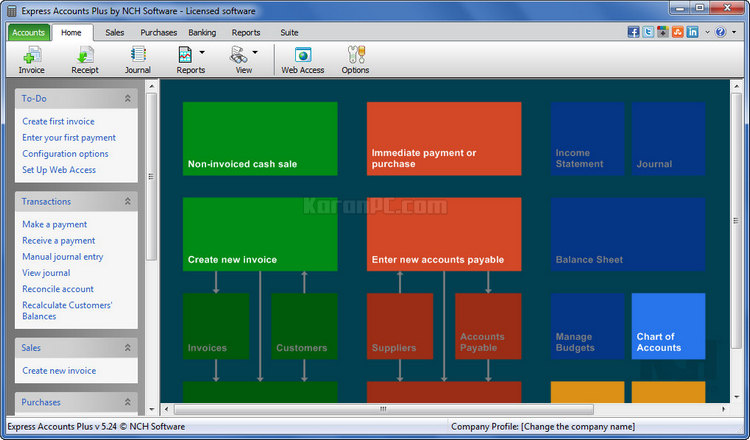Open the dropdown arrow after the LinkedIn icon
750x440 pixels.
(707, 33)
